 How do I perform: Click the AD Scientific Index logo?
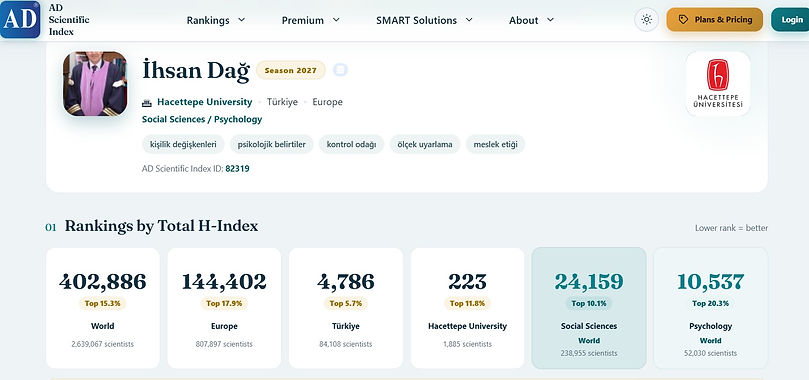click(20, 20)
